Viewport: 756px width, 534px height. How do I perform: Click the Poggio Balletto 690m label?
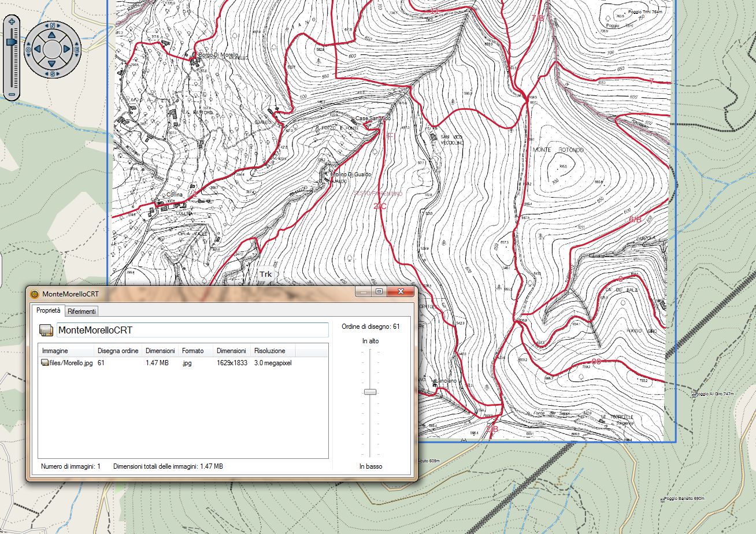point(684,498)
